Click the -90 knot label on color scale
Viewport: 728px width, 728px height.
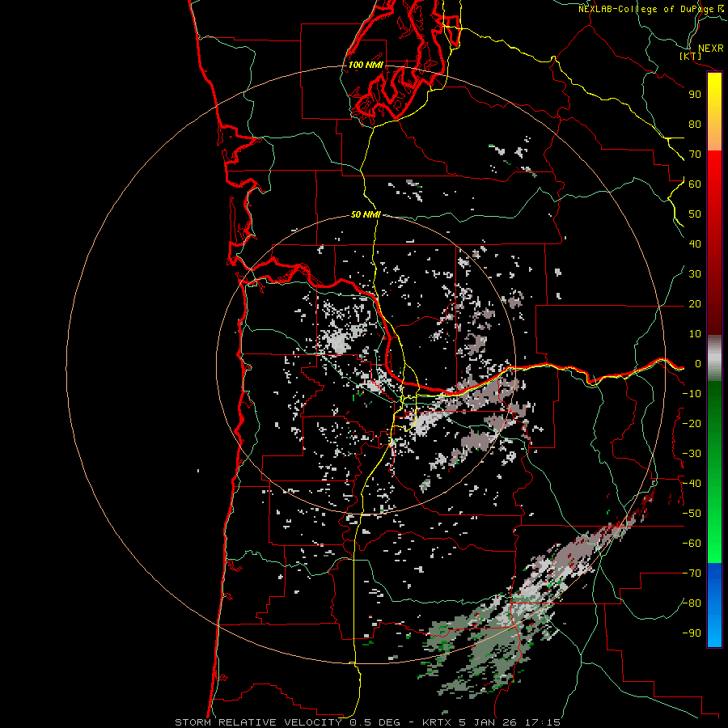692,633
